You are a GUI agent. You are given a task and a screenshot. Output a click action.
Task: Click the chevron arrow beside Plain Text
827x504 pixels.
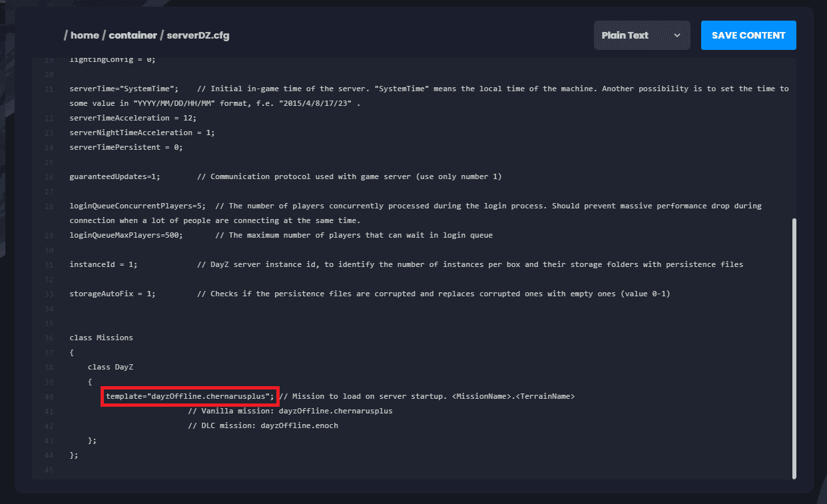pos(677,35)
